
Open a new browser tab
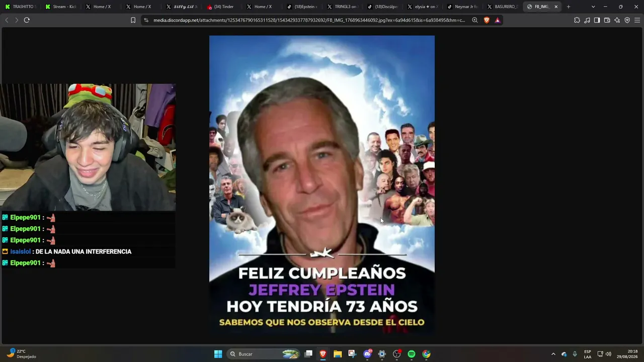coord(569,7)
